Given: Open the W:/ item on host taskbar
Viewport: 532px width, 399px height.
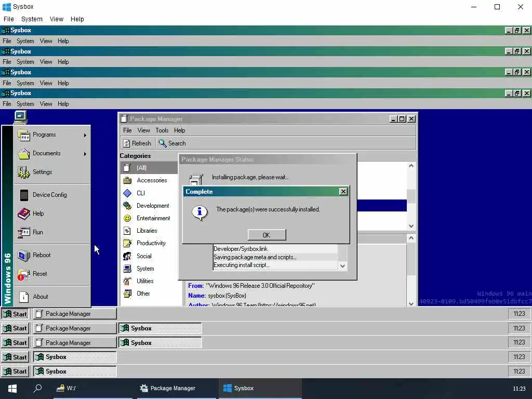Looking at the screenshot, I should (92, 388).
